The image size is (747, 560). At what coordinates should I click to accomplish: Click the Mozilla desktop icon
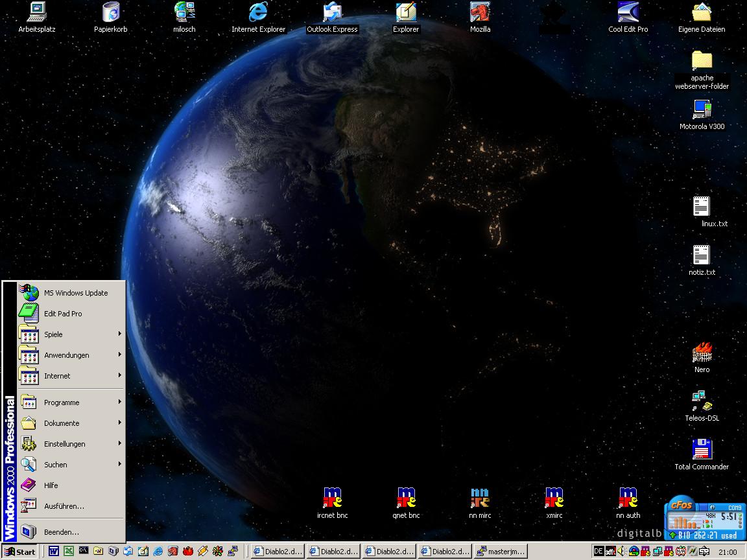[x=480, y=18]
